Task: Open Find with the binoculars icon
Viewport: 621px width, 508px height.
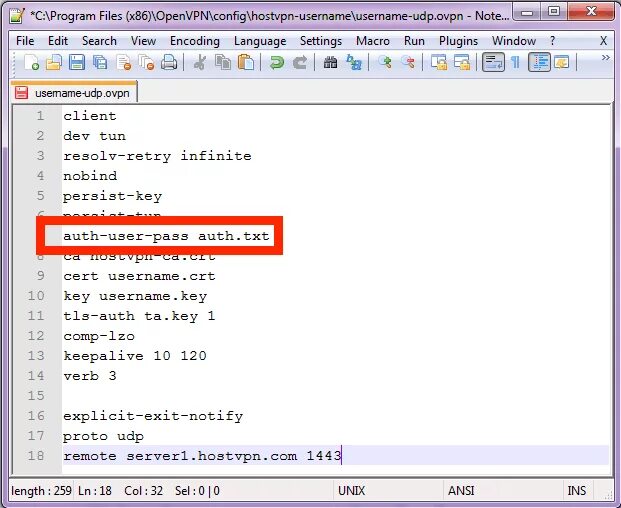Action: click(x=330, y=63)
